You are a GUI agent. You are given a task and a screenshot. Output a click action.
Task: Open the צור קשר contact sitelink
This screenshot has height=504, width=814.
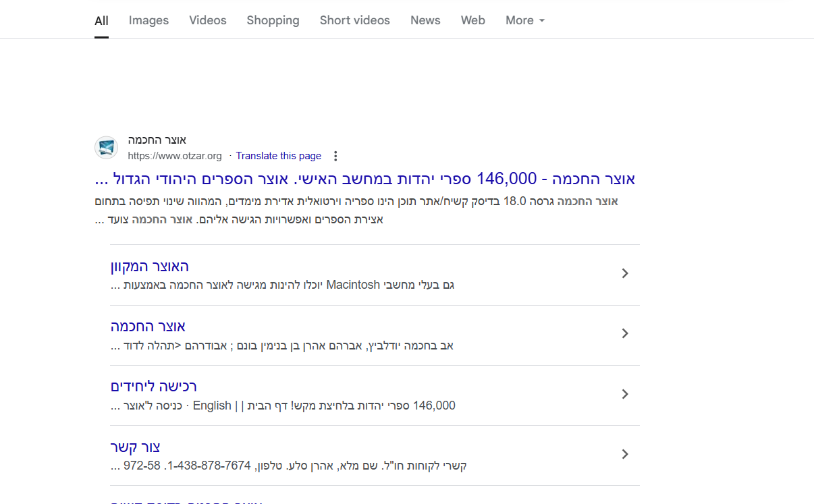(135, 447)
